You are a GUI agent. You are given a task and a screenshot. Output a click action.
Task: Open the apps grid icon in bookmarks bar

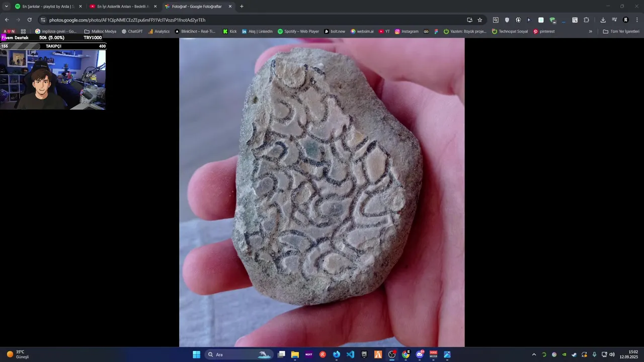coord(23,31)
